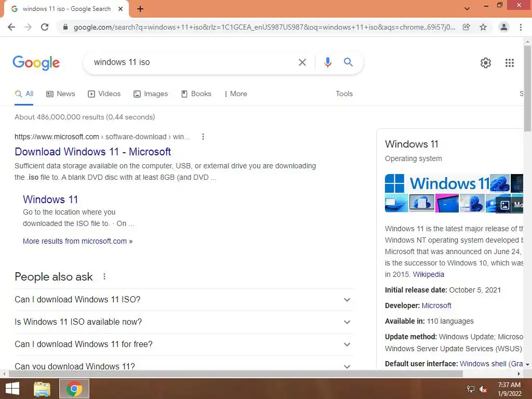This screenshot has width=532, height=399.
Task: Click inside the Google search field
Action: (x=193, y=62)
